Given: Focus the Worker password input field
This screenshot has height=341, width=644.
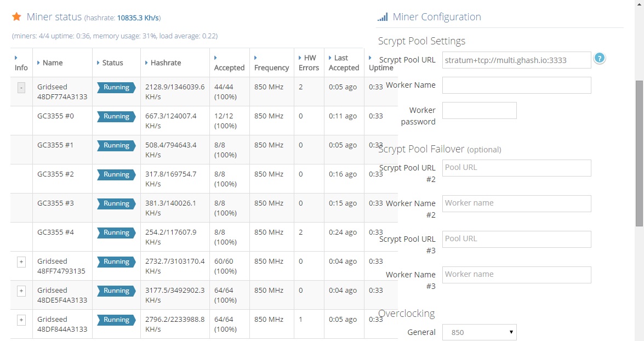Looking at the screenshot, I should coord(480,111).
